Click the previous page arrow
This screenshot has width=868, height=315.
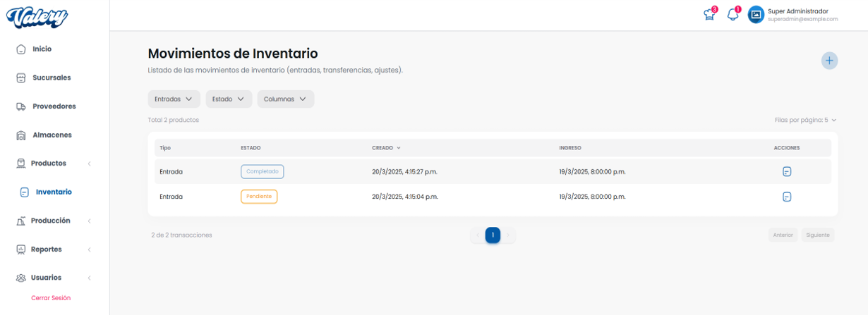pos(478,235)
